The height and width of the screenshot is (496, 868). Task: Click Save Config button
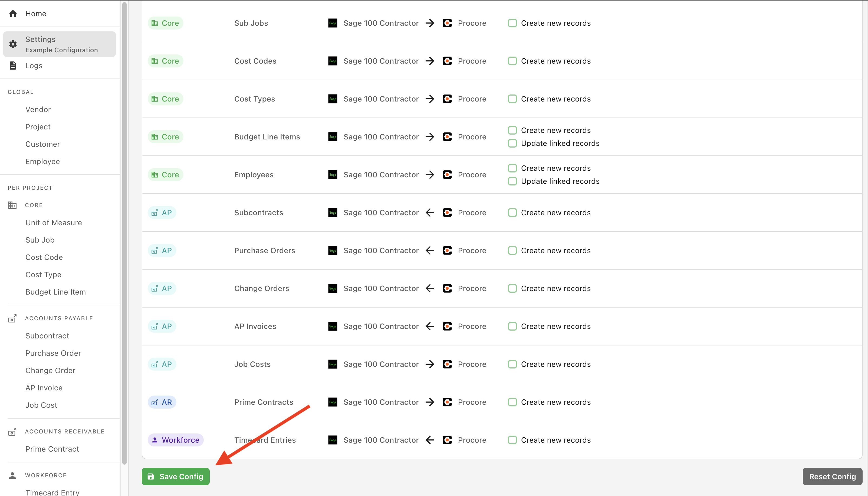click(x=176, y=476)
